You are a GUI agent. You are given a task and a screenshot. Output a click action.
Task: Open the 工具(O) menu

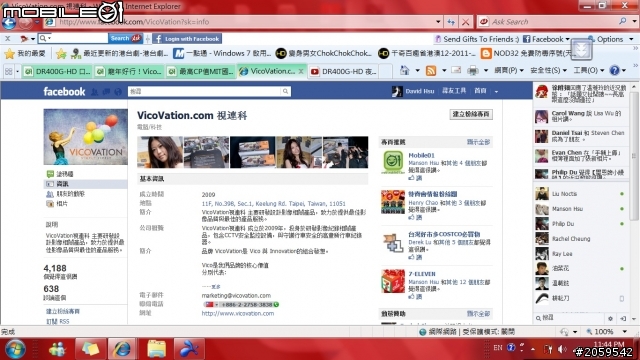pos(589,71)
